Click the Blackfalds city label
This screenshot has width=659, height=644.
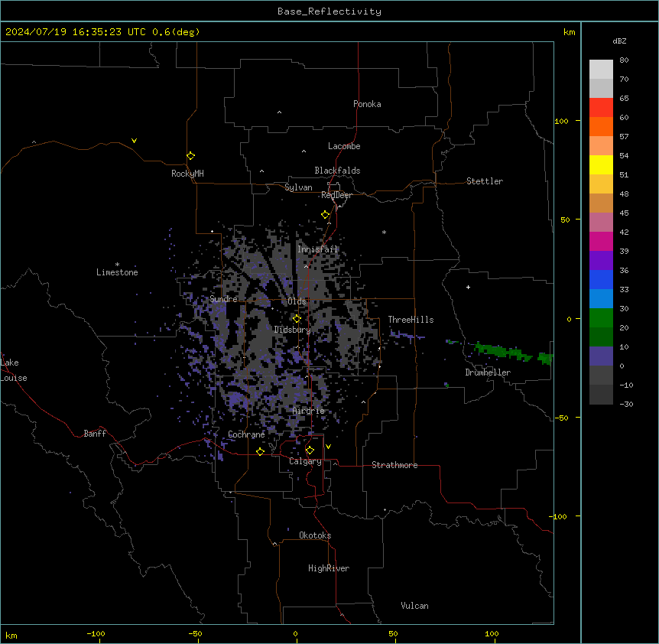tap(337, 171)
